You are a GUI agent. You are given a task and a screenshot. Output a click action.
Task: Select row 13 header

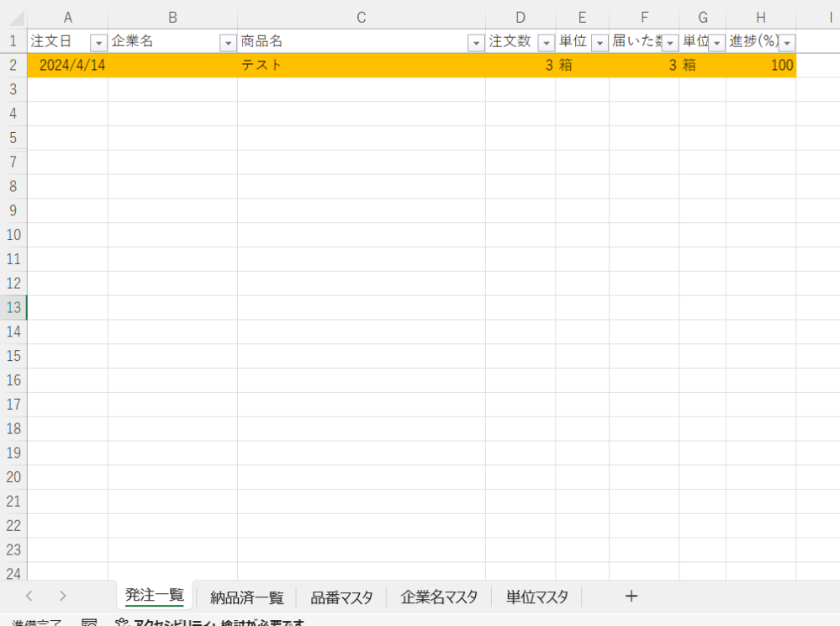pyautogui.click(x=13, y=308)
